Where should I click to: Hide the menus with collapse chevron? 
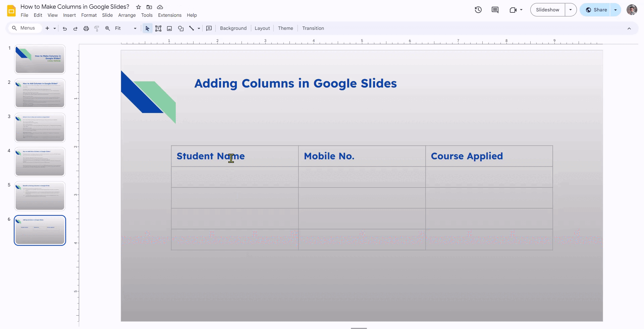tap(629, 29)
